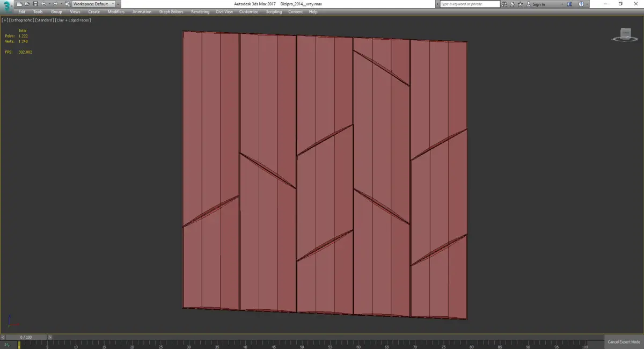Create a new scene file
This screenshot has height=349, width=644.
point(19,4)
